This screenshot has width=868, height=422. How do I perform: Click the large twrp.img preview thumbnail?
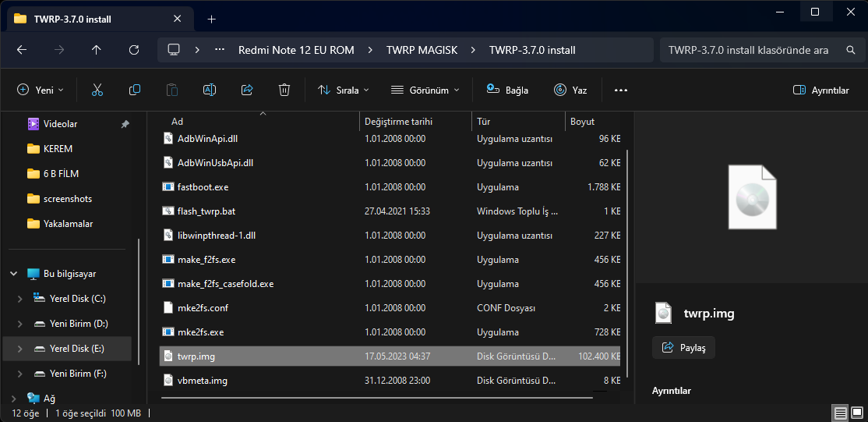752,197
